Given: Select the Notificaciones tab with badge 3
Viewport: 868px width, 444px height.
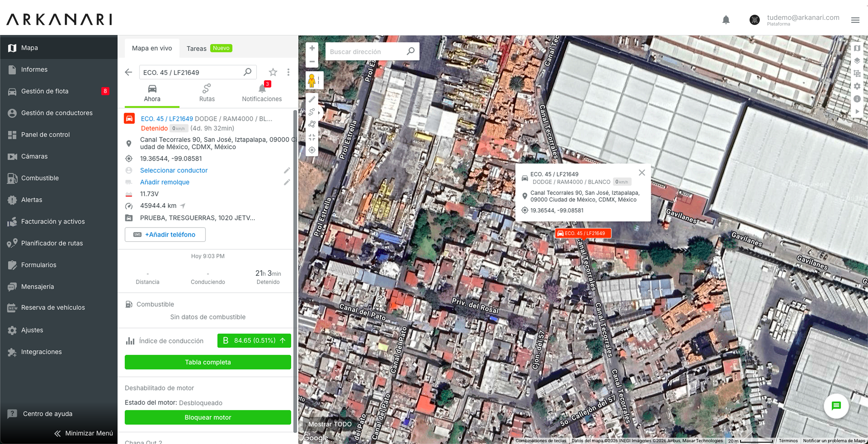Looking at the screenshot, I should 261,93.
